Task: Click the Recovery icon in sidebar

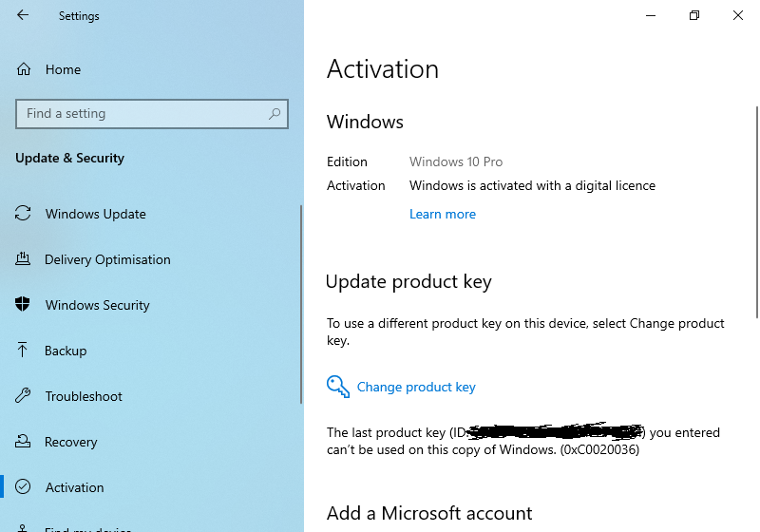Action: [23, 441]
